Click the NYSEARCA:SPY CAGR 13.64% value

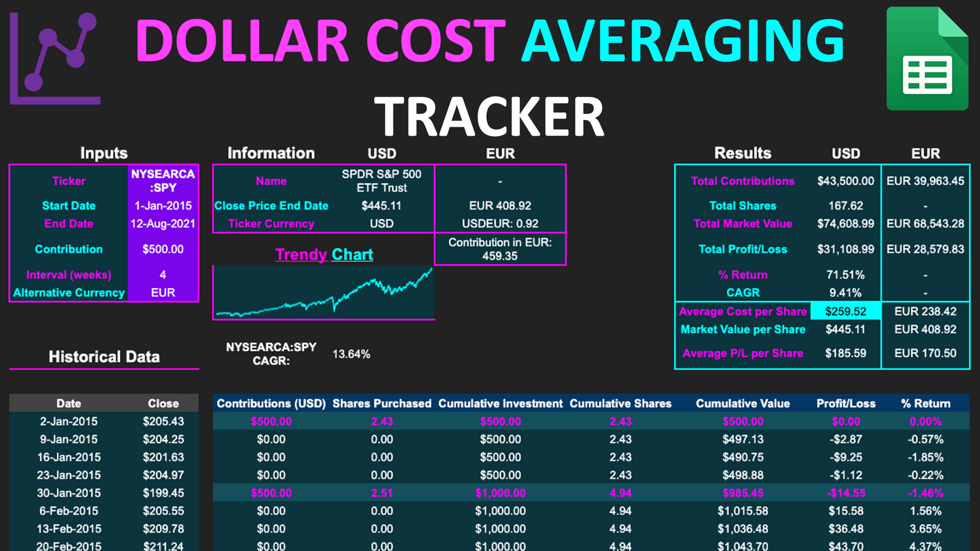[x=353, y=352]
